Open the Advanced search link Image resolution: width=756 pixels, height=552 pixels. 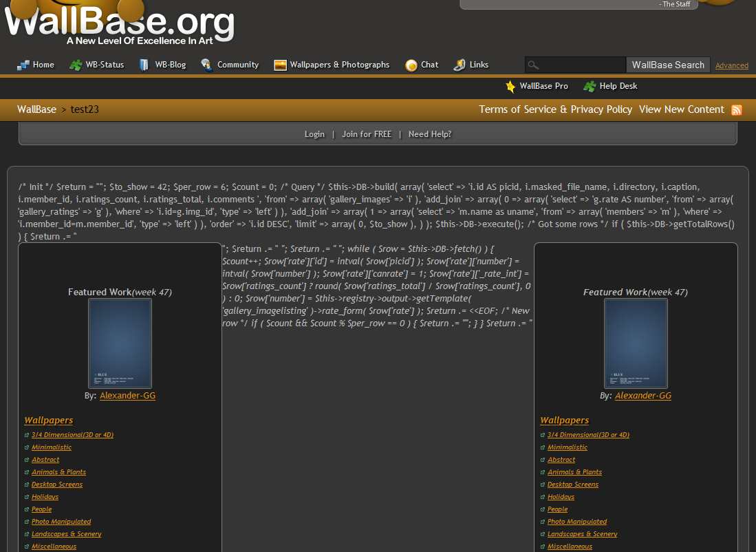pyautogui.click(x=731, y=66)
